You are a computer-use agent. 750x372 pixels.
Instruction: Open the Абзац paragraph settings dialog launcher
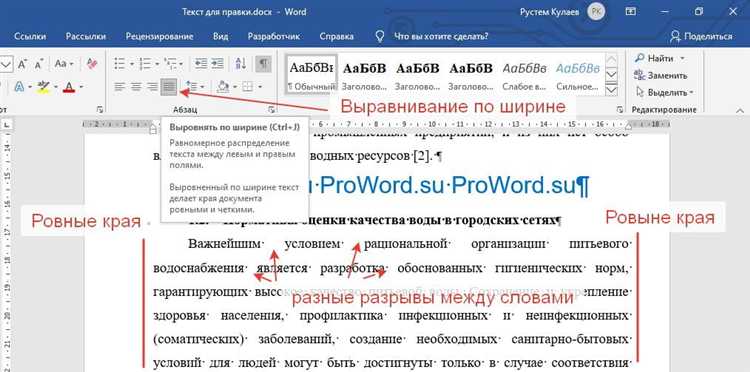[x=272, y=109]
